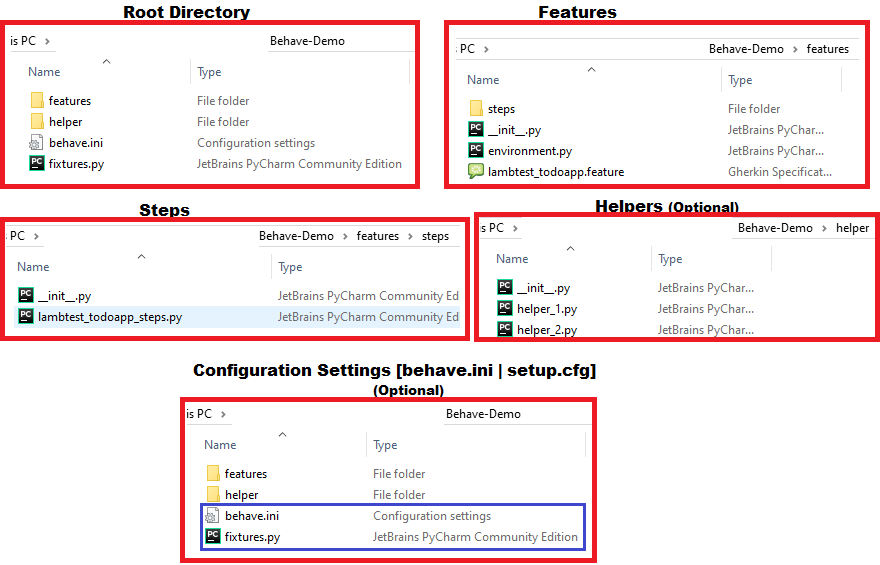The width and height of the screenshot is (880, 565).
Task: Click Behave-Demo breadcrumb in Configuration Settings panel
Action: pyautogui.click(x=483, y=414)
